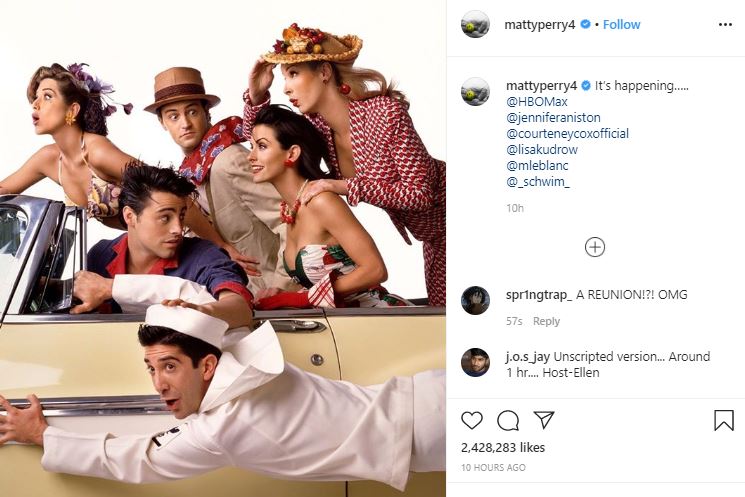Visit @courteneycoxofficial profile link

tap(568, 134)
